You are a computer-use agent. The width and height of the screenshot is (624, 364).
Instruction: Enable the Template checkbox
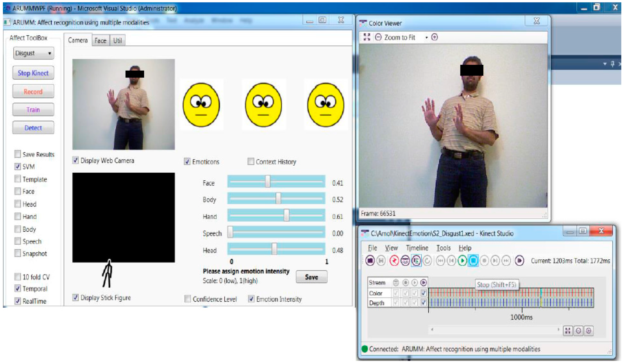point(18,179)
